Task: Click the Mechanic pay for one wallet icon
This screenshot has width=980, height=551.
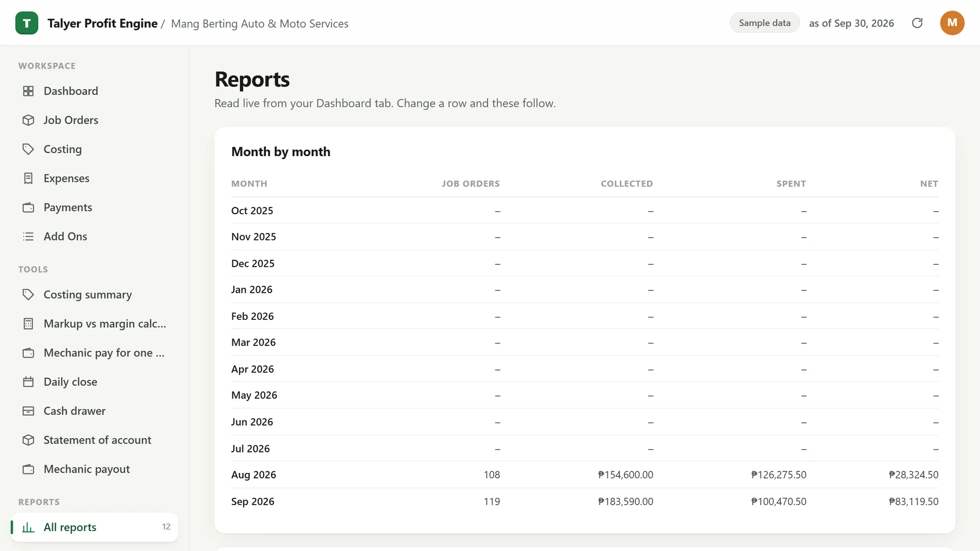Action: (x=29, y=353)
